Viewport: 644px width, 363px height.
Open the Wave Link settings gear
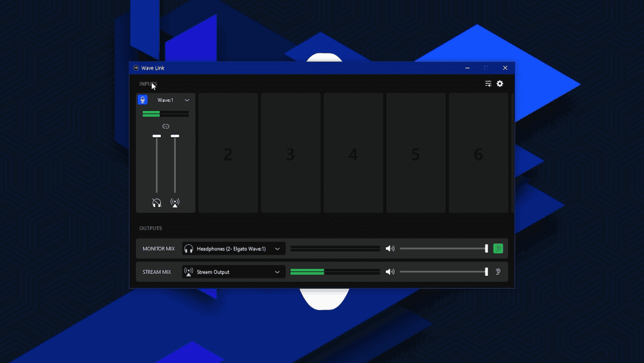pos(500,83)
